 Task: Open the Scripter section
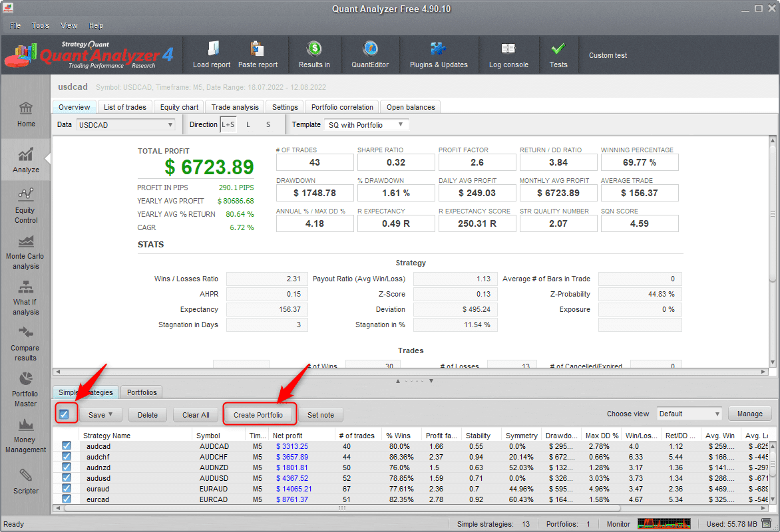26,481
